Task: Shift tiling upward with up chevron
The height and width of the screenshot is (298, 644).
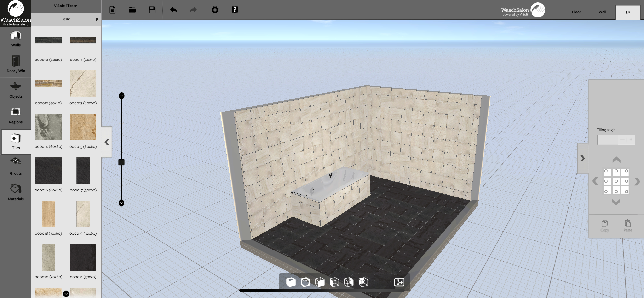Action: pyautogui.click(x=616, y=159)
